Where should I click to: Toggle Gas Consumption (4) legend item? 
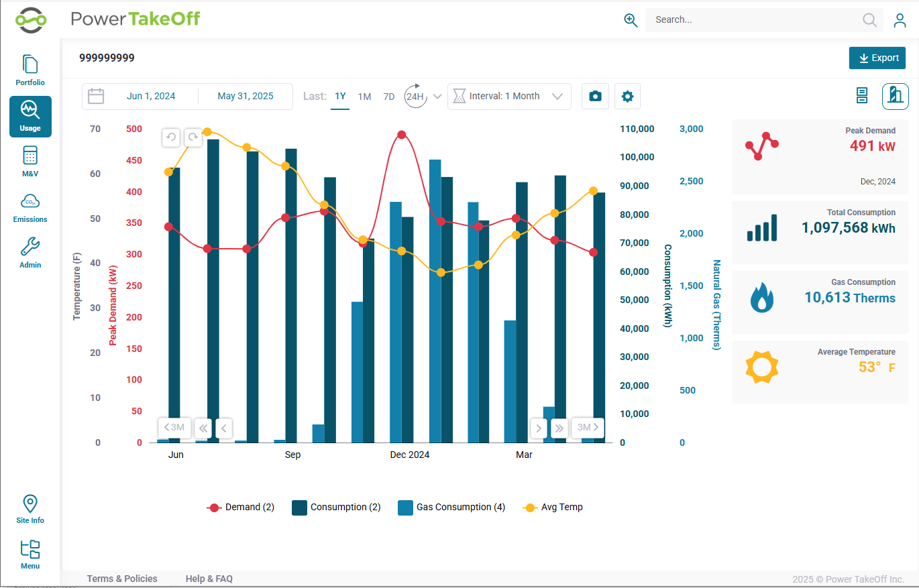point(451,508)
